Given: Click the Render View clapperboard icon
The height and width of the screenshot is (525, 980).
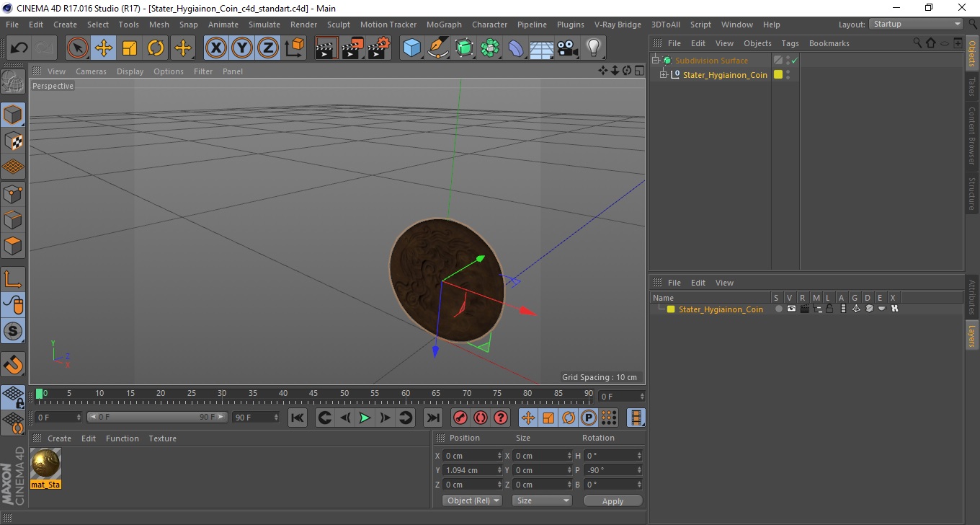Looking at the screenshot, I should click(327, 48).
